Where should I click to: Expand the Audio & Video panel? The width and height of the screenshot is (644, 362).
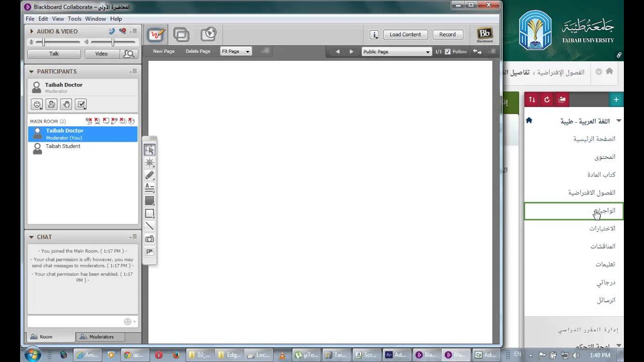(x=31, y=31)
